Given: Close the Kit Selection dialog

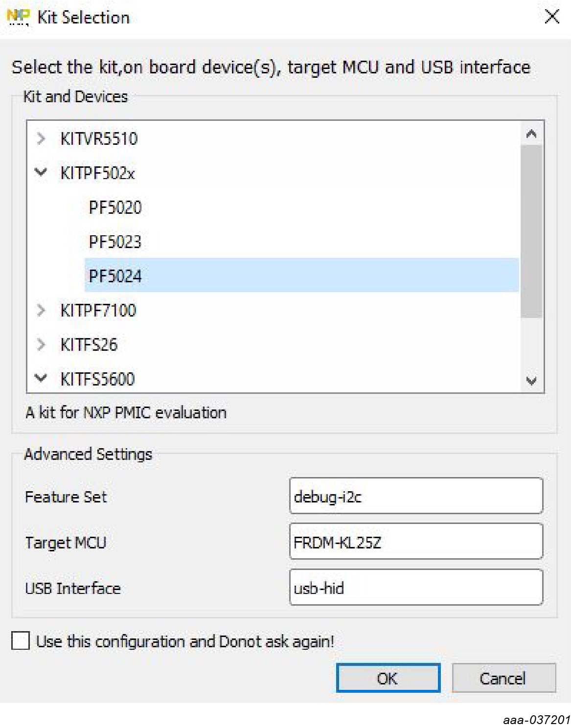Looking at the screenshot, I should tap(551, 17).
